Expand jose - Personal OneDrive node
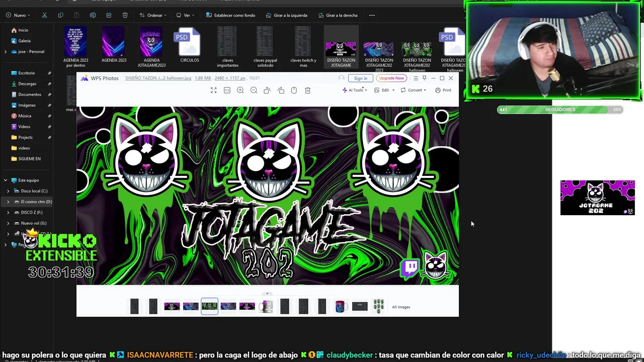 [x=6, y=51]
